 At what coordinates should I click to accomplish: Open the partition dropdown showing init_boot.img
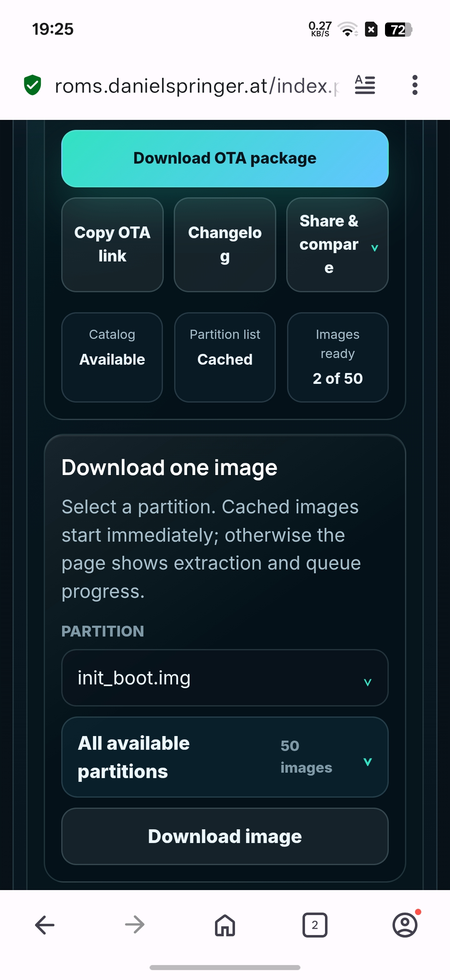coord(225,678)
